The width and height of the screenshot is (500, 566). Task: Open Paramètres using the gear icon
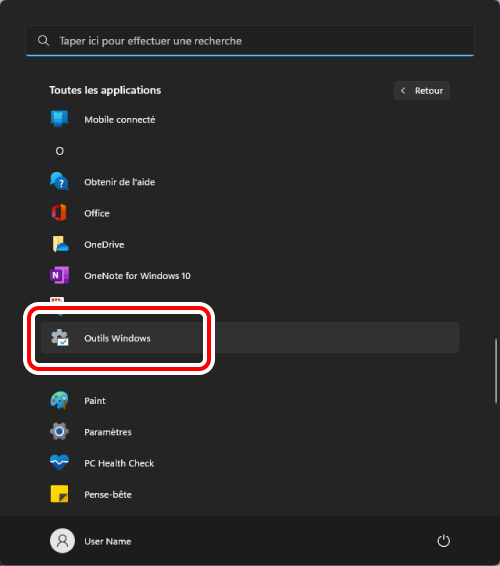pos(59,431)
